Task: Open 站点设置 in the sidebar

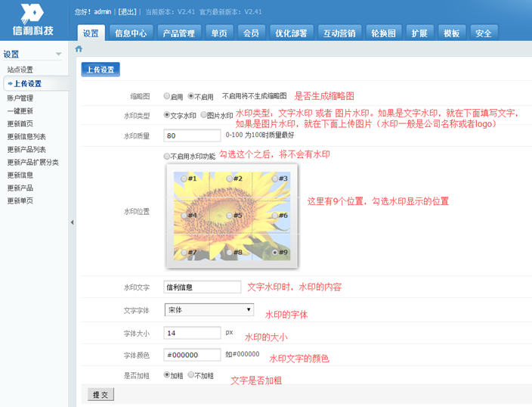Action: pos(20,70)
